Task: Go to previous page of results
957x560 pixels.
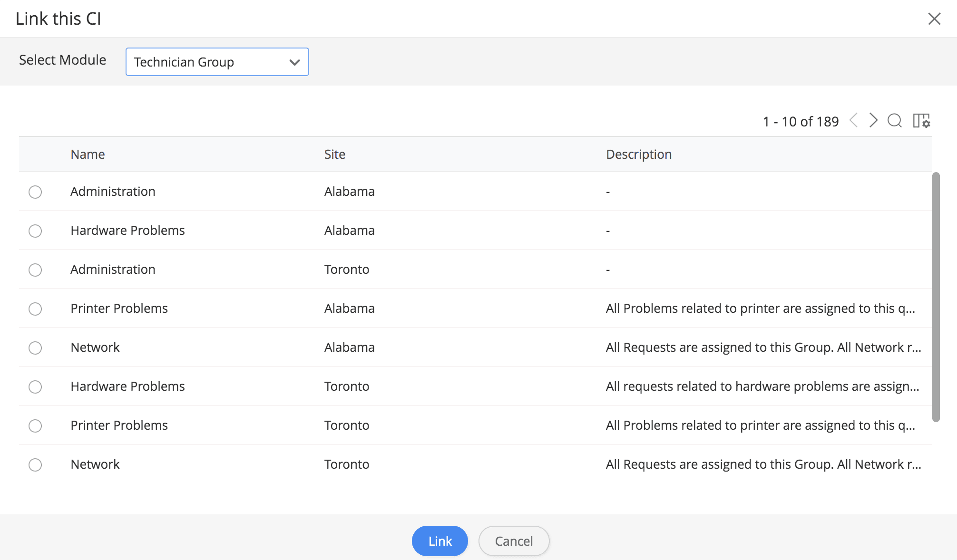Action: point(854,120)
